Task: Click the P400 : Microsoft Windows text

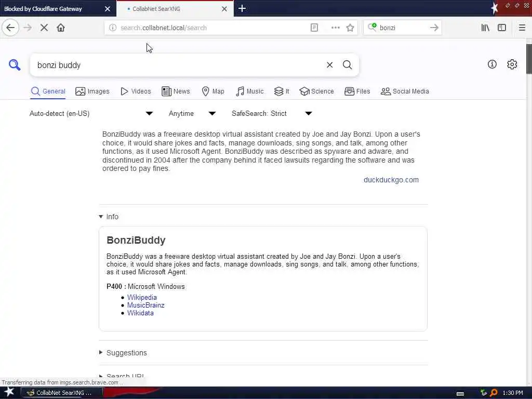Action: (145, 286)
